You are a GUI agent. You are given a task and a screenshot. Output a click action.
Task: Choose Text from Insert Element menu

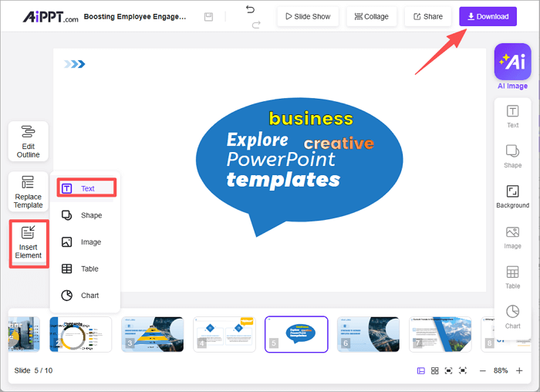point(86,188)
